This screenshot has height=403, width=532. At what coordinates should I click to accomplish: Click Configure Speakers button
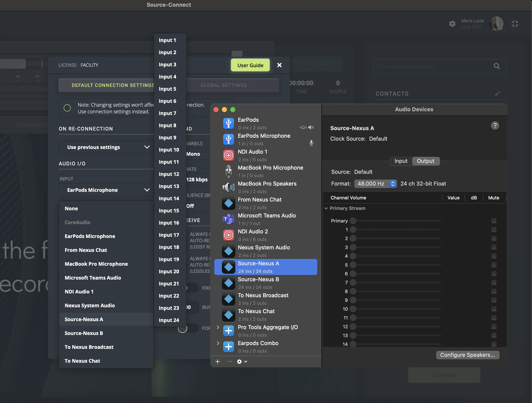[x=467, y=355]
